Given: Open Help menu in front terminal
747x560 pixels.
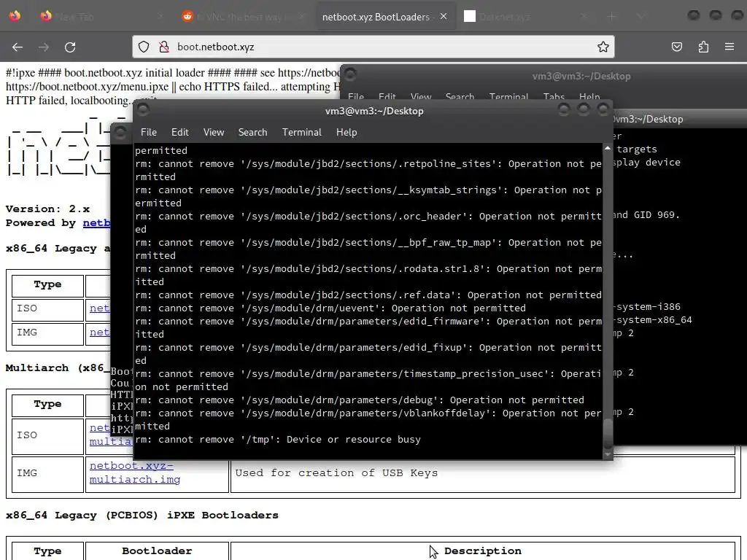Looking at the screenshot, I should [x=347, y=133].
